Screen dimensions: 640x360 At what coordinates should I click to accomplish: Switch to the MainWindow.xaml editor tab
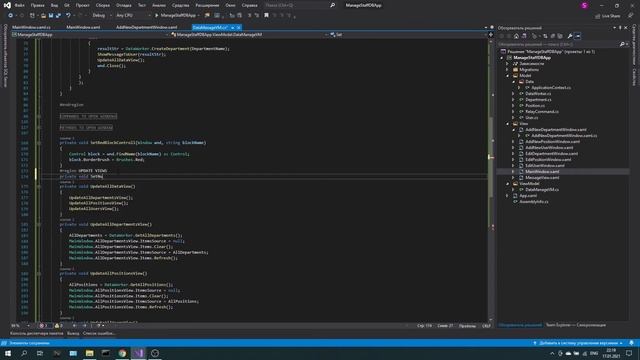tap(83, 27)
